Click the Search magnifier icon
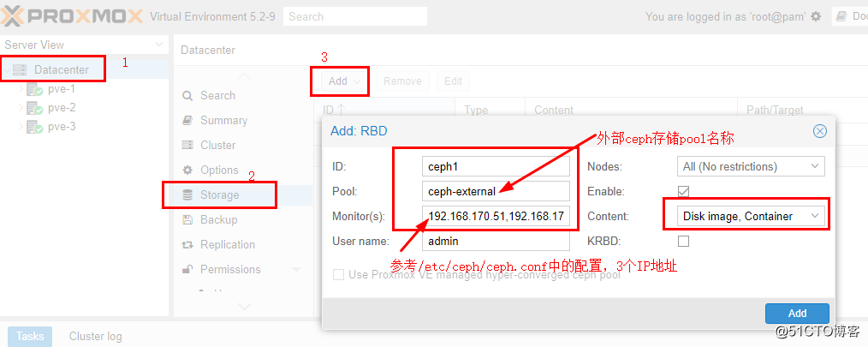Screen dimensions: 868x347 tap(188, 95)
